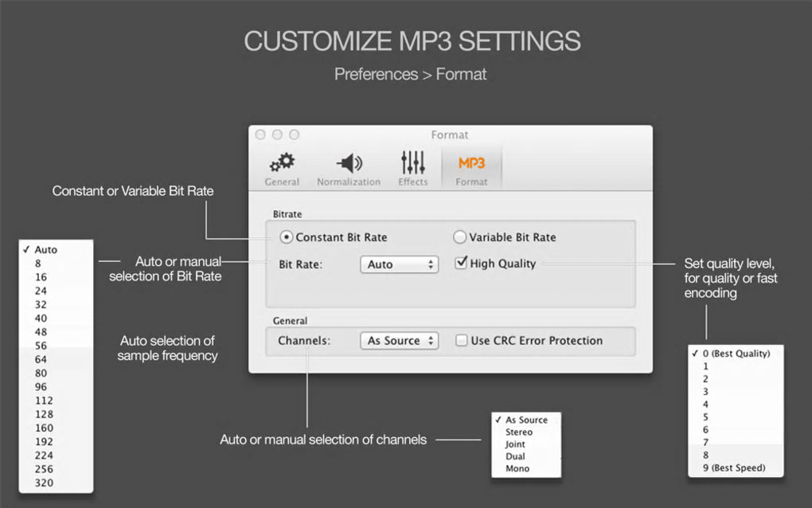
Task: Enable Use CRC Error Protection checkbox
Action: 461,340
